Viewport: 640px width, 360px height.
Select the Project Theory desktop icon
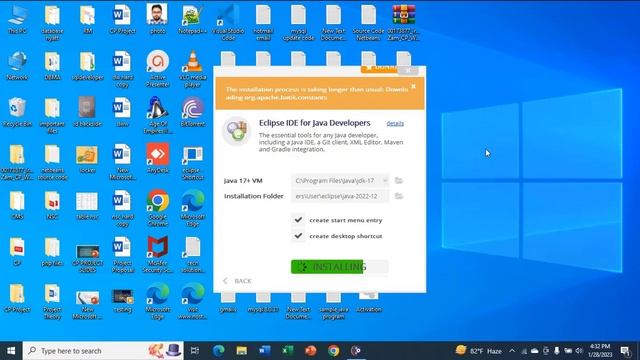point(52,301)
